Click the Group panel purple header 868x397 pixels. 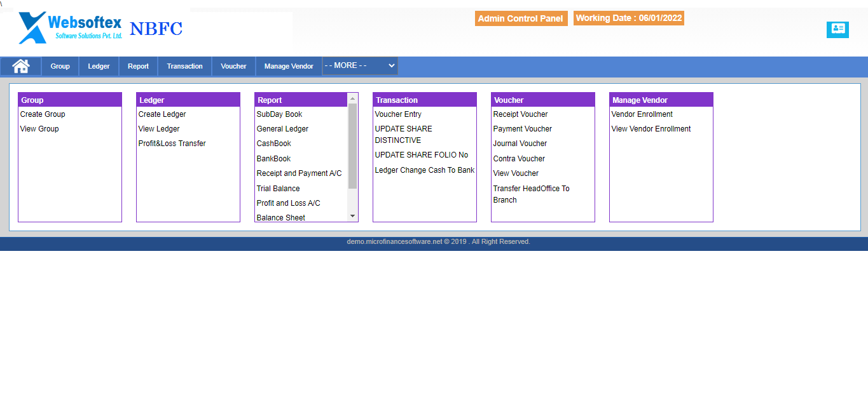tap(70, 100)
